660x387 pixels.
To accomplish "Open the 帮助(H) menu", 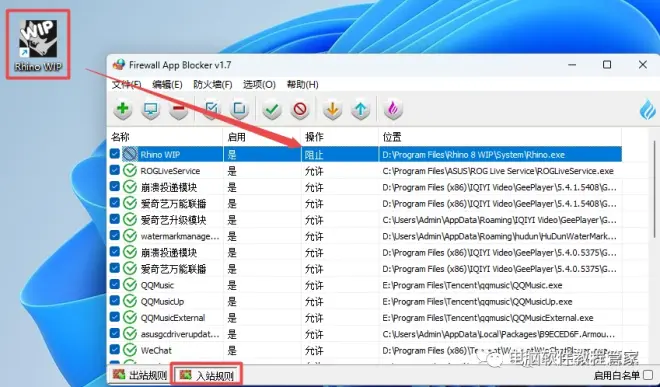I will pos(303,84).
